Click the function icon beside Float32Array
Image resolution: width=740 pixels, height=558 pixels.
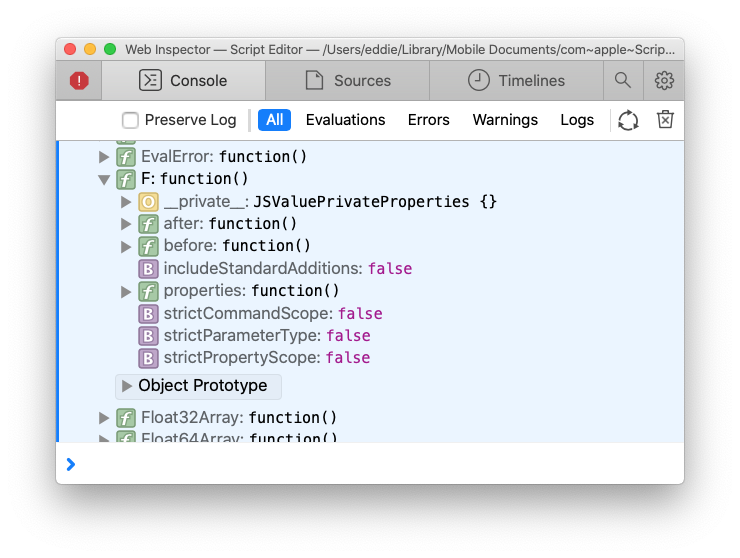pos(126,418)
